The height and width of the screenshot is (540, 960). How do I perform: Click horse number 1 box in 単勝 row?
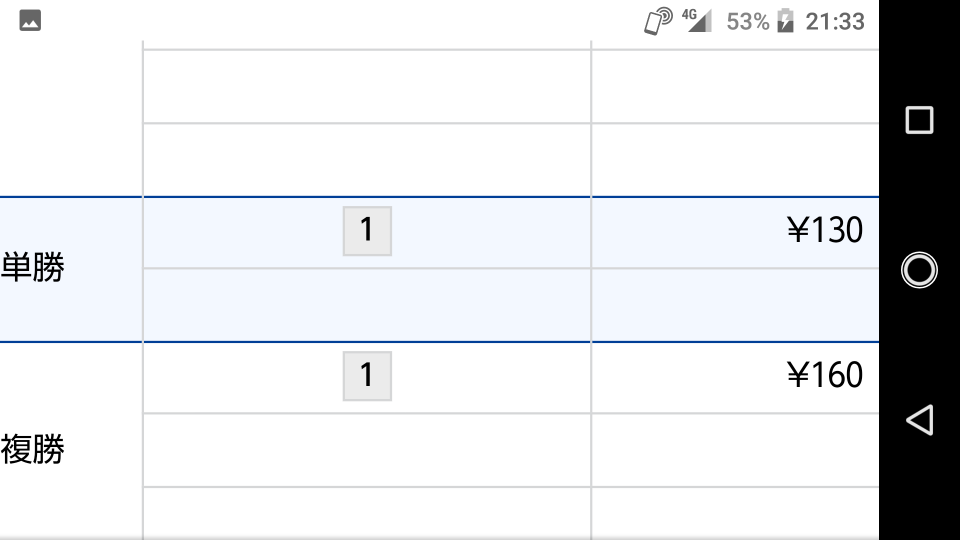367,231
